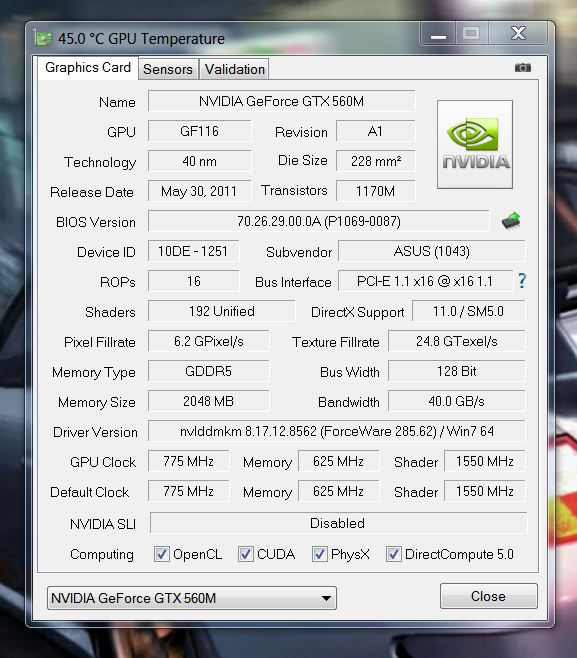577x658 pixels.
Task: Click the Name field NVIDIA GeForce GTX 560M
Action: point(281,101)
